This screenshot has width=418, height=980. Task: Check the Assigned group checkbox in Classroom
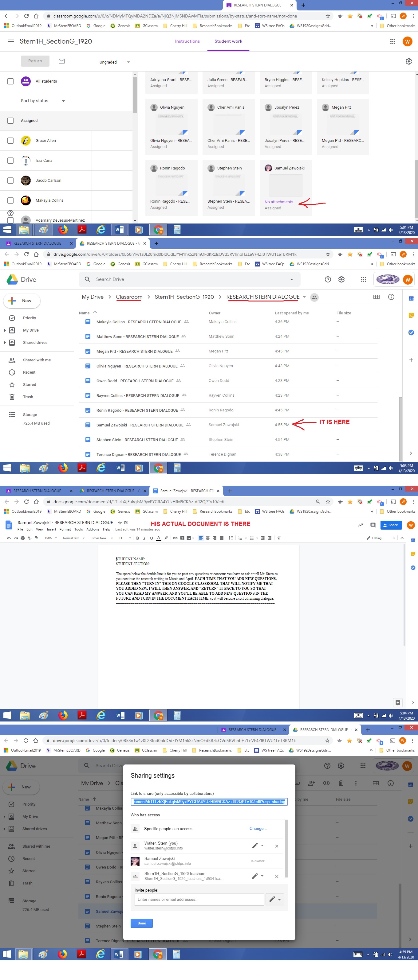pos(11,121)
